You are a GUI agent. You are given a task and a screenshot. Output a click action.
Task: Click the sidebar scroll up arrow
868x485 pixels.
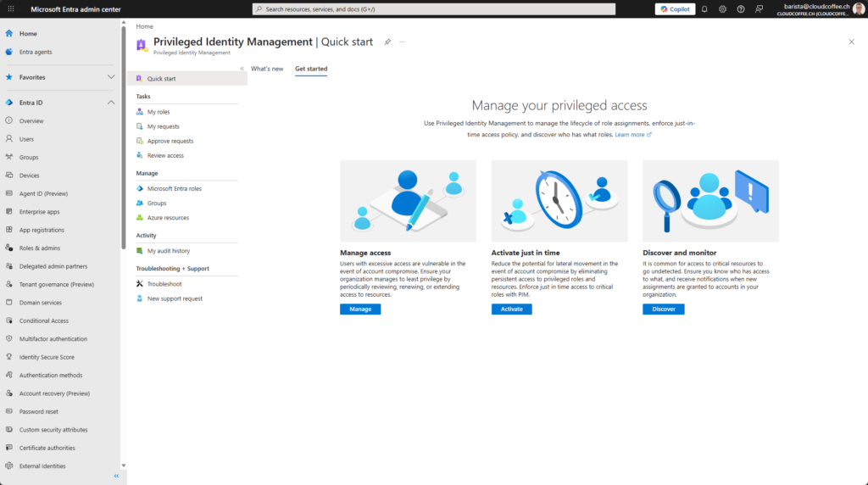124,23
